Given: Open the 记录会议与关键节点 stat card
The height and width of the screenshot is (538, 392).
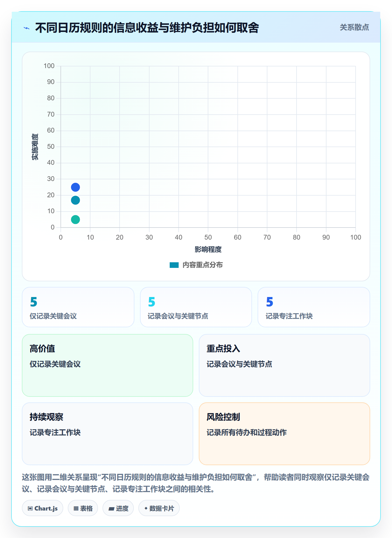Looking at the screenshot, I should coord(196,307).
